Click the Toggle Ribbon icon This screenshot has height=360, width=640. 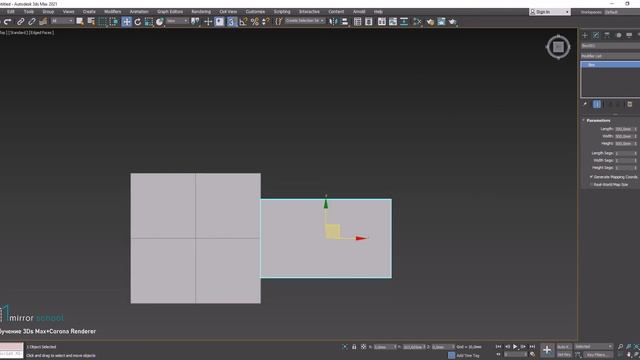[x=382, y=22]
